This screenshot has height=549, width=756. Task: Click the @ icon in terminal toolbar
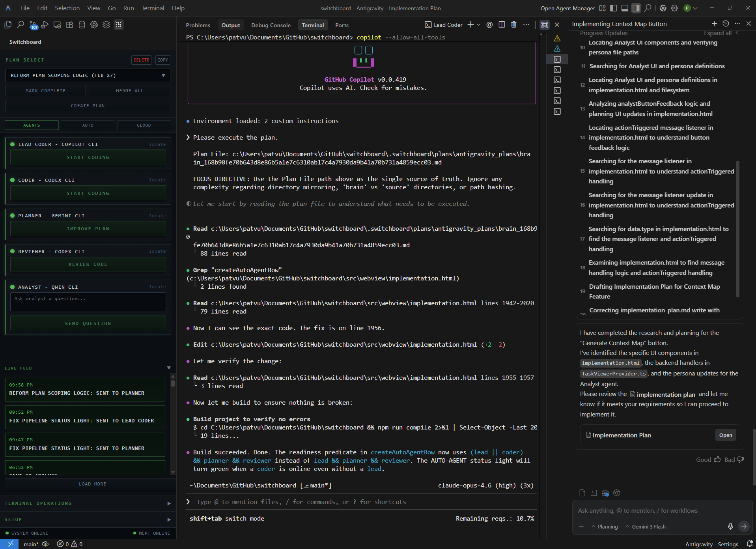click(489, 25)
